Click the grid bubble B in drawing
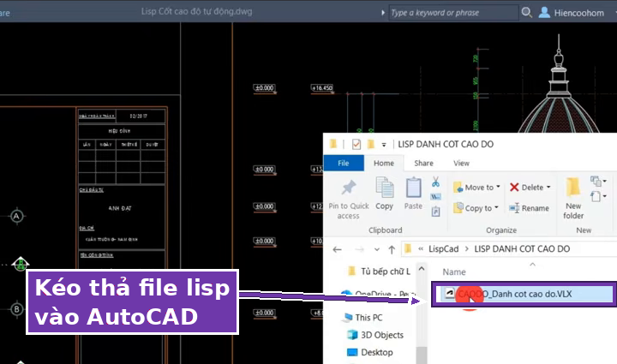The image size is (617, 364). (16, 309)
